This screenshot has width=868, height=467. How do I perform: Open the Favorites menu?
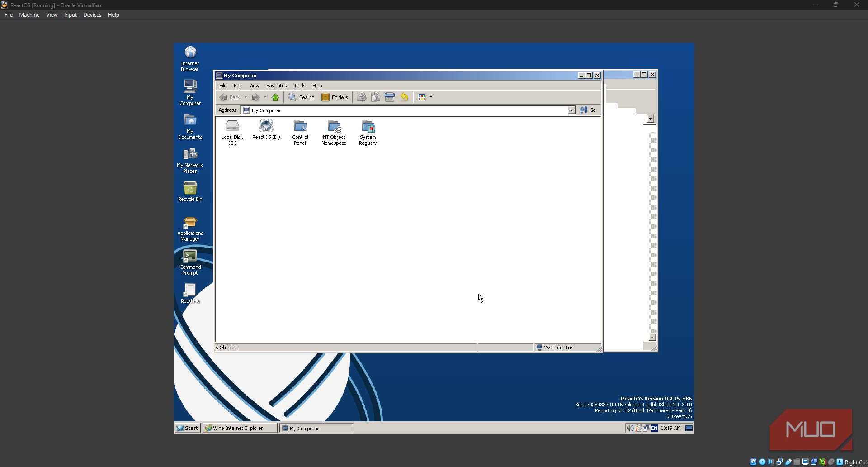(x=276, y=86)
